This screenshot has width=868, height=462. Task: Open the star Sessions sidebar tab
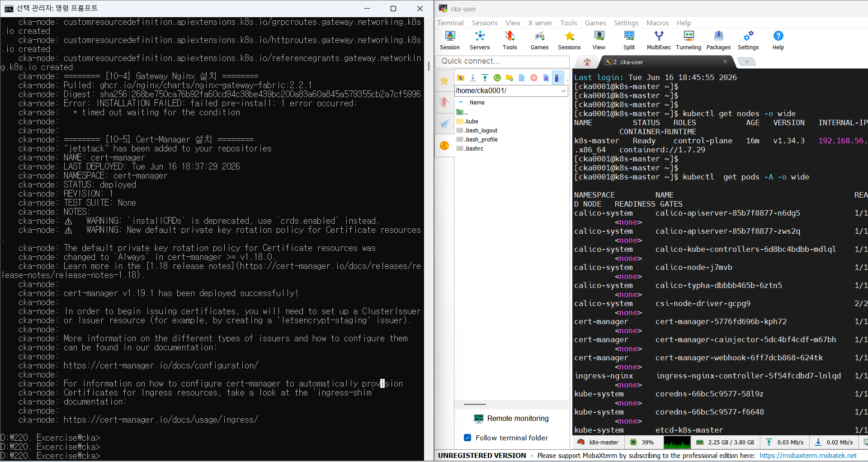[x=444, y=80]
